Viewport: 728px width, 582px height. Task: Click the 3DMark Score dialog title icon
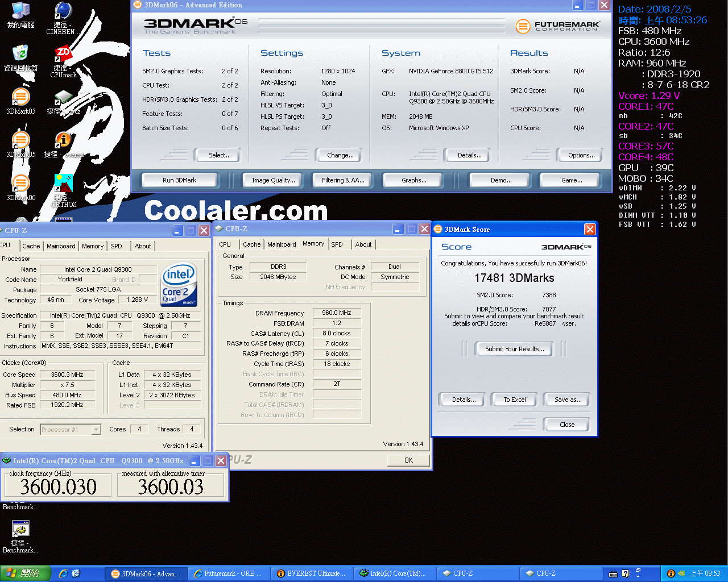pyautogui.click(x=438, y=229)
